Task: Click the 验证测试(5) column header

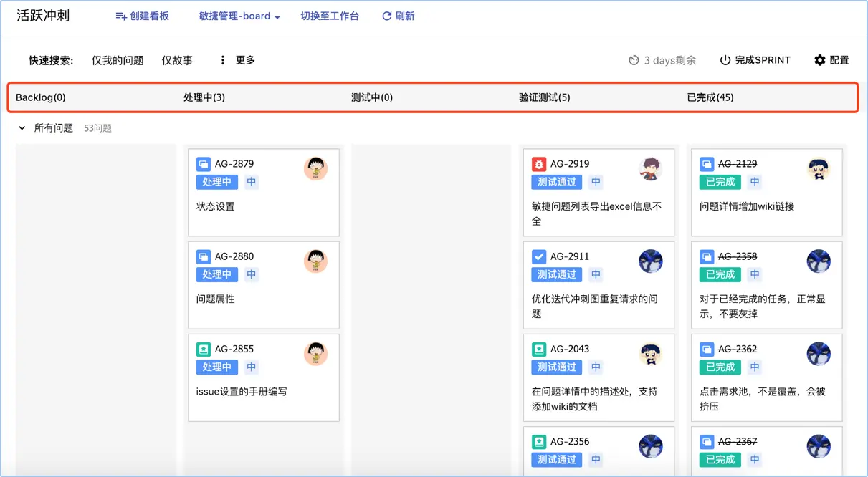Action: [x=545, y=97]
